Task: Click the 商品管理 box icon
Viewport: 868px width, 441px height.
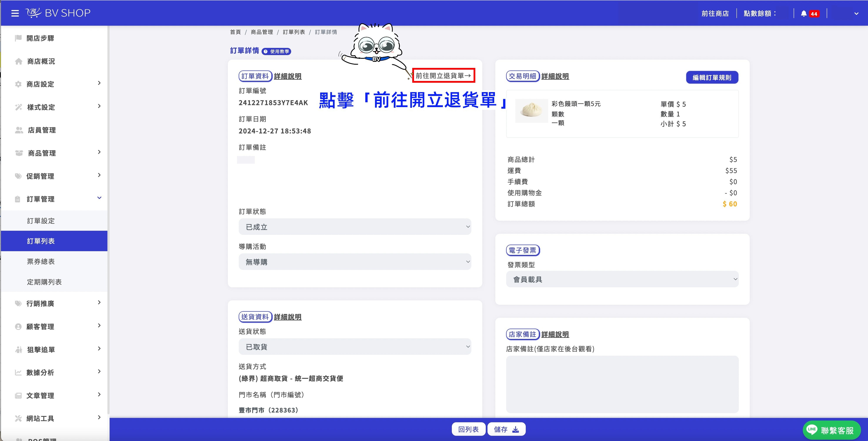Action: coord(19,153)
